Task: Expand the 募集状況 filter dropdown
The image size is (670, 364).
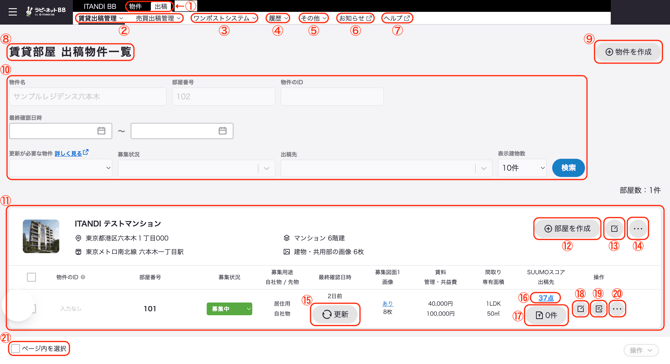Action: point(197,168)
